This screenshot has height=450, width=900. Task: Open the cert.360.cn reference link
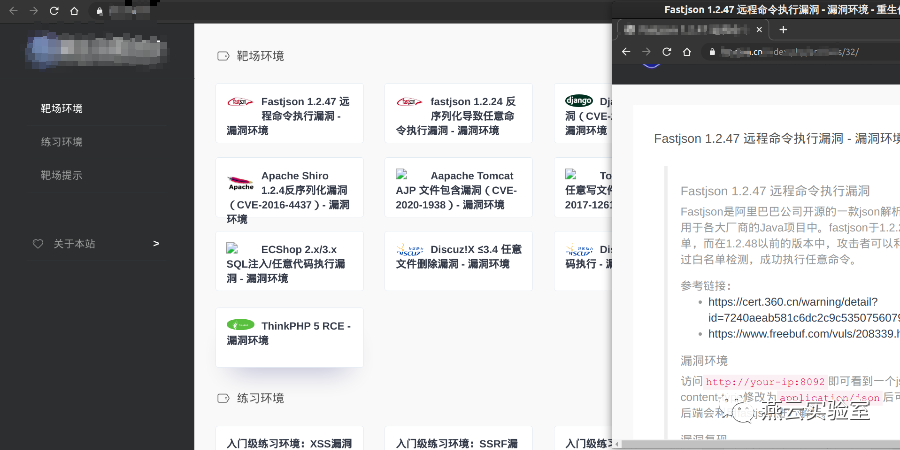click(804, 310)
